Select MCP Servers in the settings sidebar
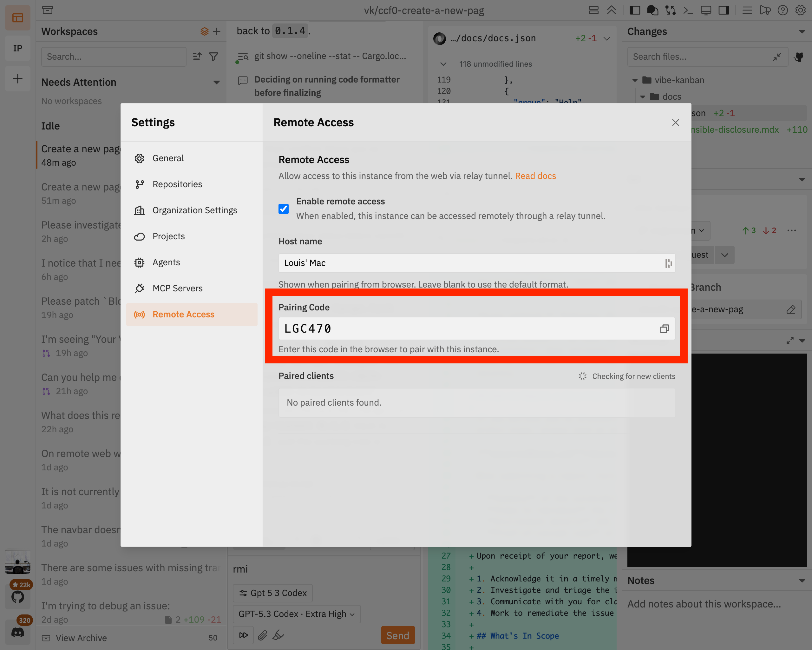 point(177,288)
